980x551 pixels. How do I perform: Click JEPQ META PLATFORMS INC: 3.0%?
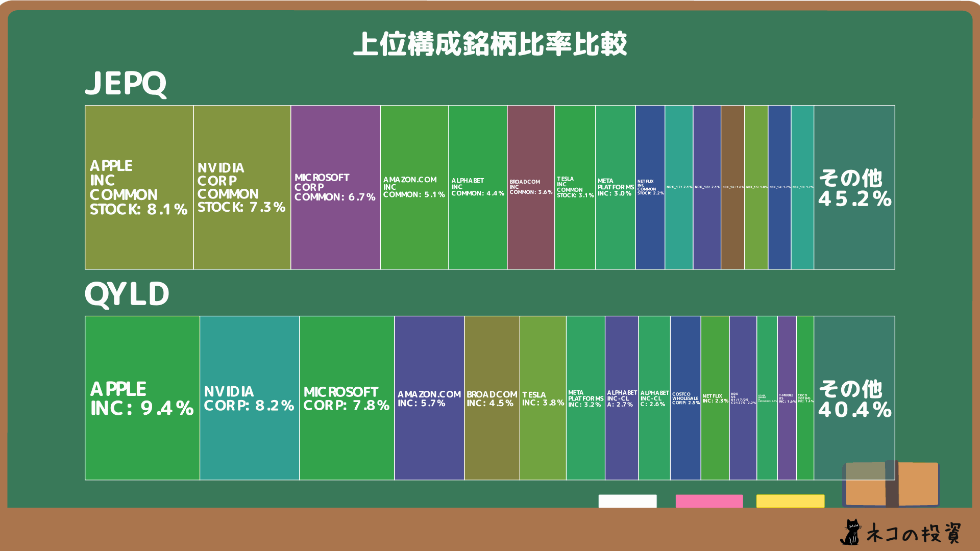tap(615, 187)
